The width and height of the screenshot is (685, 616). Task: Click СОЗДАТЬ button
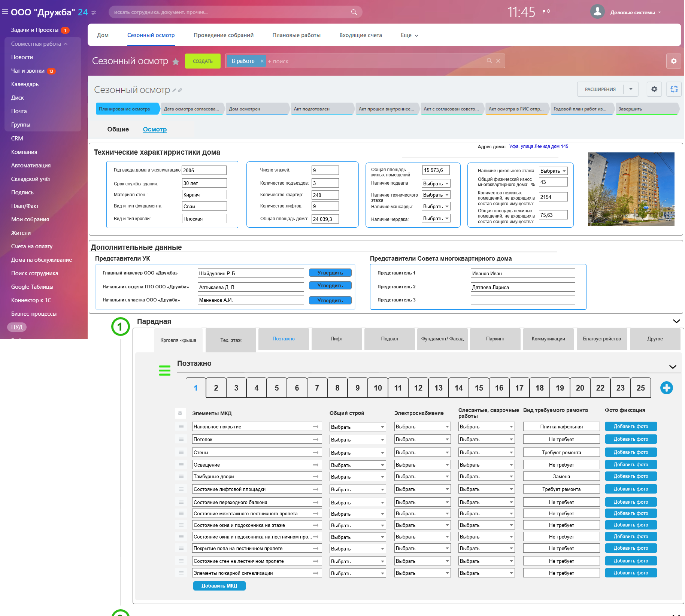tap(203, 61)
